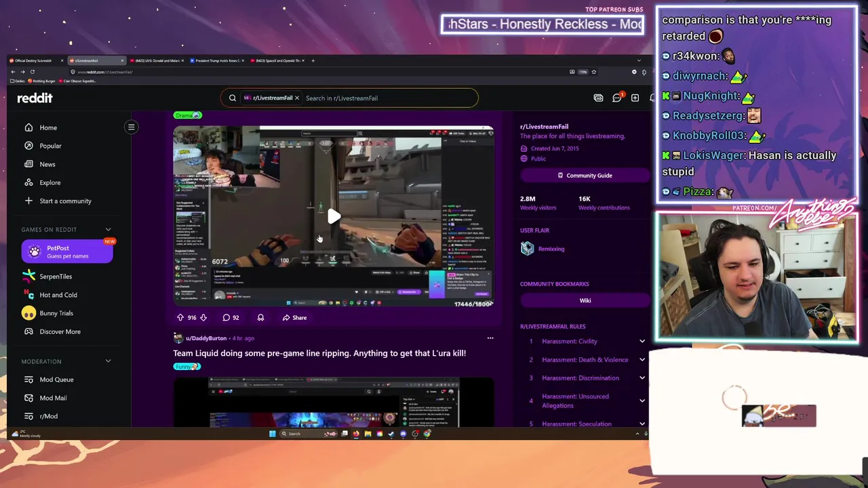Upvote the Drama post with 916 points
The width and height of the screenshot is (868, 488).
tap(180, 317)
